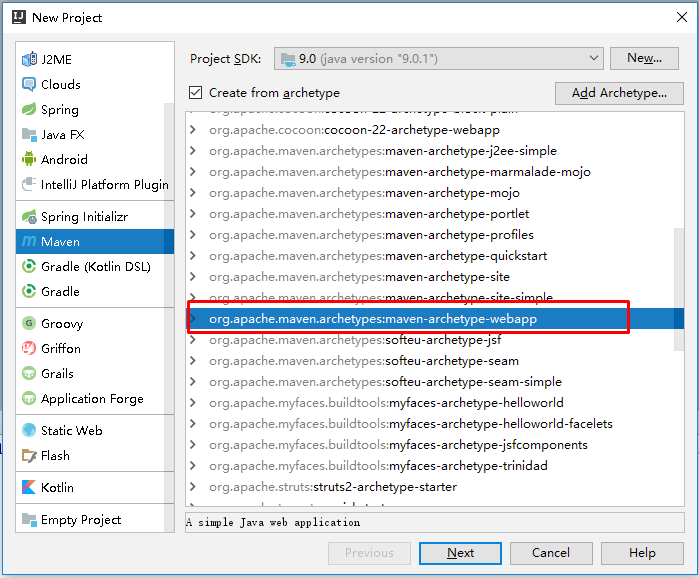Viewport: 699px width, 578px height.
Task: Click the archetype list vertical scrollbar
Action: [x=678, y=290]
